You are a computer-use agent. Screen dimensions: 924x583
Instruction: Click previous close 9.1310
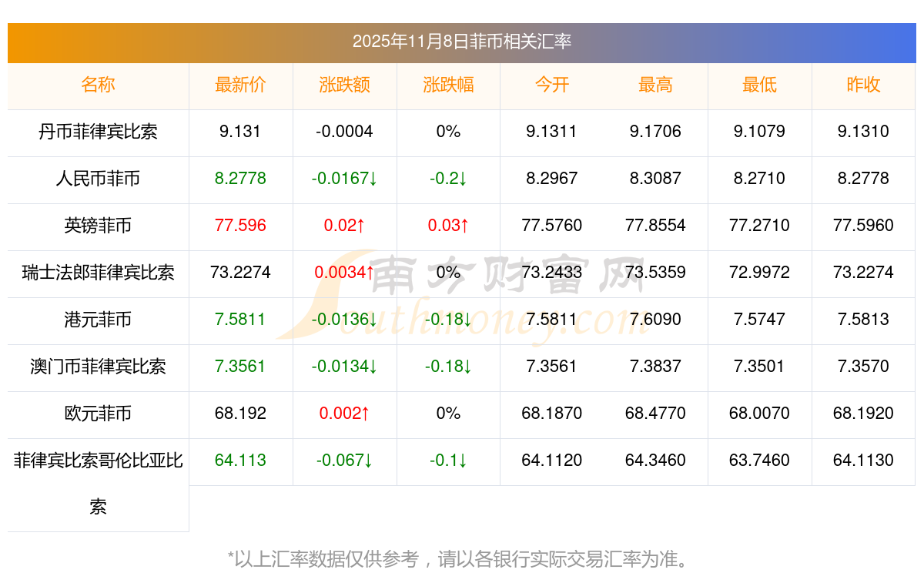coord(863,132)
